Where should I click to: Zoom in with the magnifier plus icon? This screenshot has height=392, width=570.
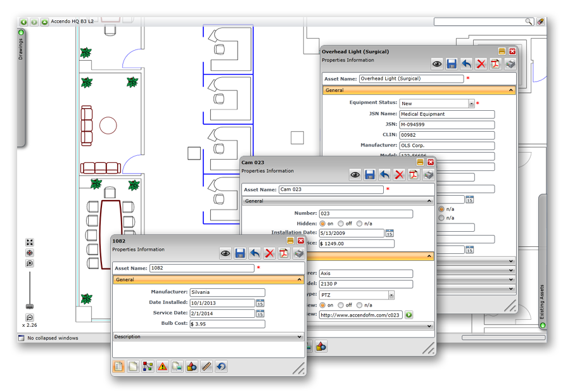point(30,263)
